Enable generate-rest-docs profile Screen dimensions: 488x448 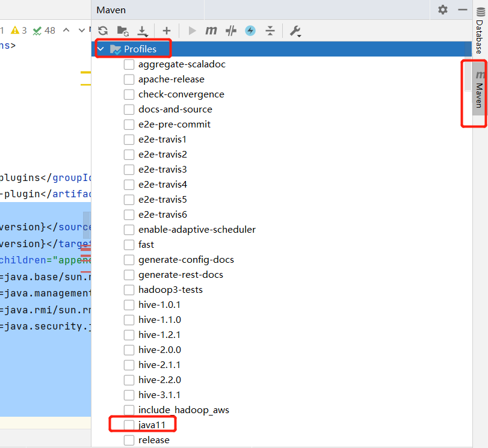tap(129, 275)
